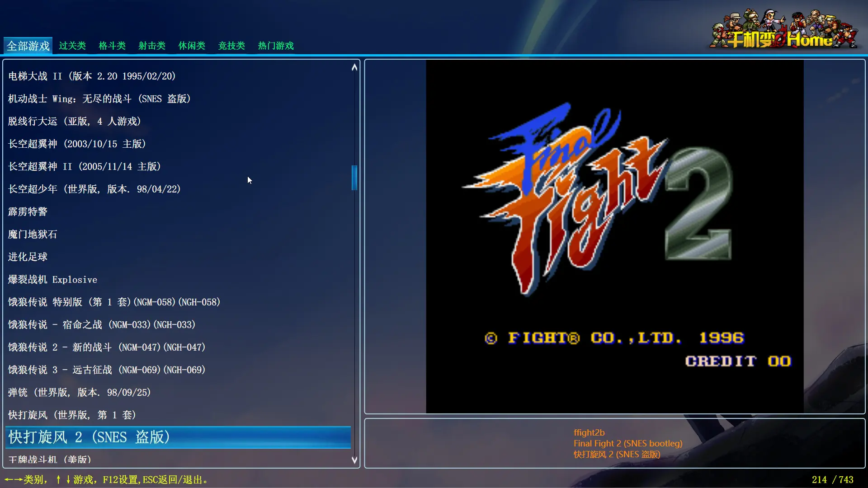
Task: Open the 竞技类 category tab
Action: pyautogui.click(x=231, y=46)
